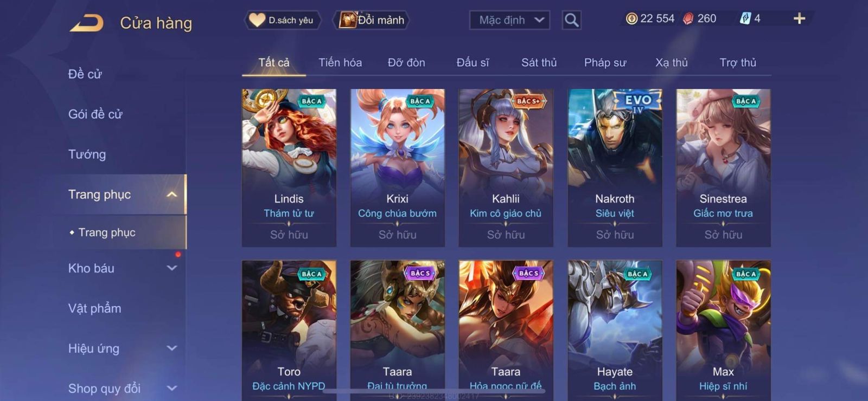Select the Krixi Công chúa bướm card
Screen dimensions: 868x401
[398, 168]
